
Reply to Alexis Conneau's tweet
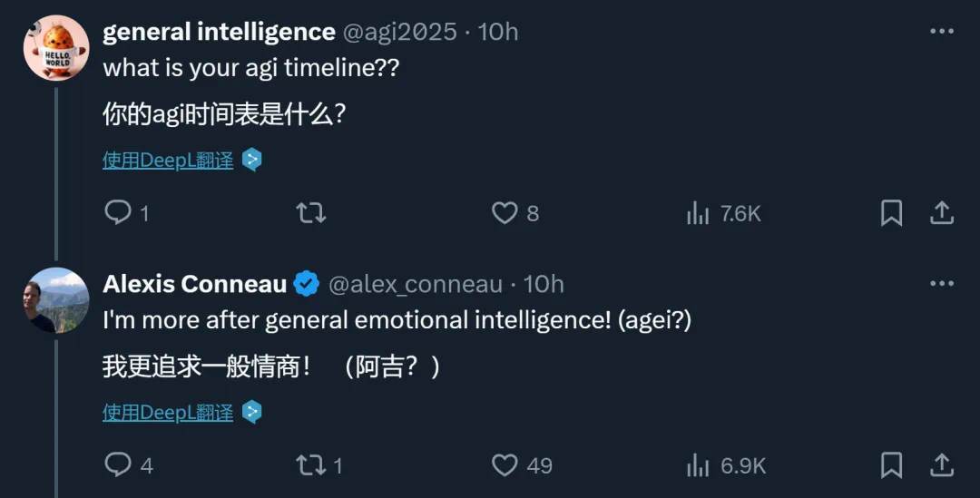[x=119, y=465]
